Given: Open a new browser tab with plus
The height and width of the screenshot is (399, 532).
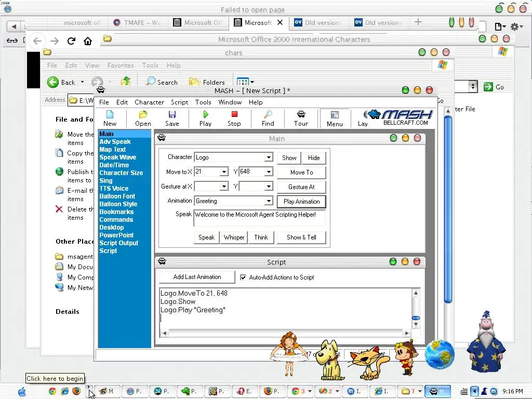Looking at the screenshot, I should pos(418,22).
